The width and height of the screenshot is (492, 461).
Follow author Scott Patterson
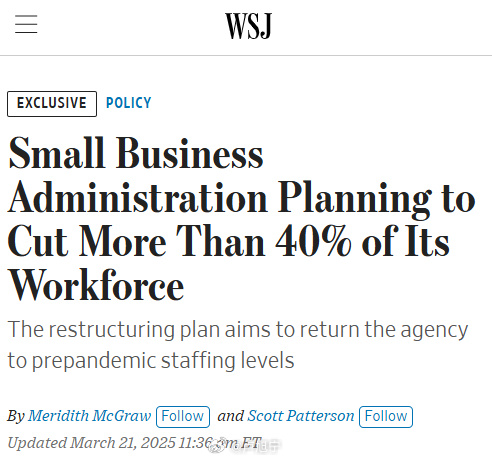[x=386, y=417]
